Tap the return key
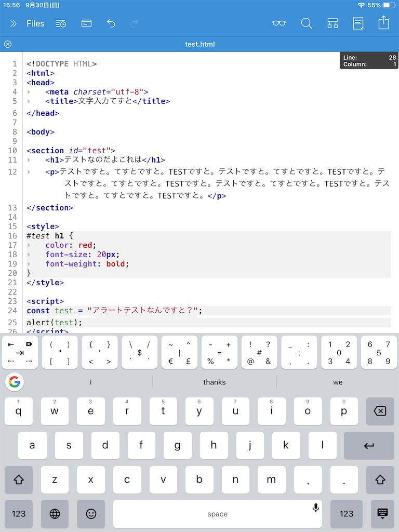This screenshot has width=399, height=532. (369, 445)
